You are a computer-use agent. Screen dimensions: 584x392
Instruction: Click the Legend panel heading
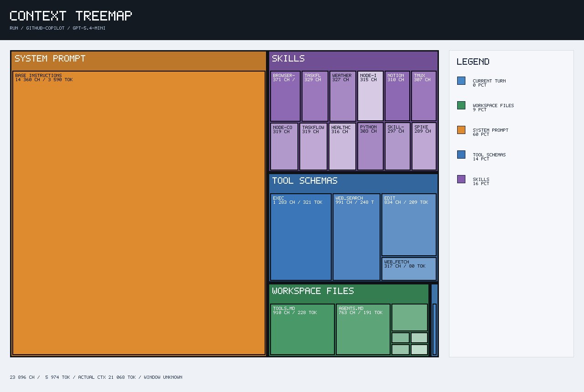pyautogui.click(x=473, y=62)
